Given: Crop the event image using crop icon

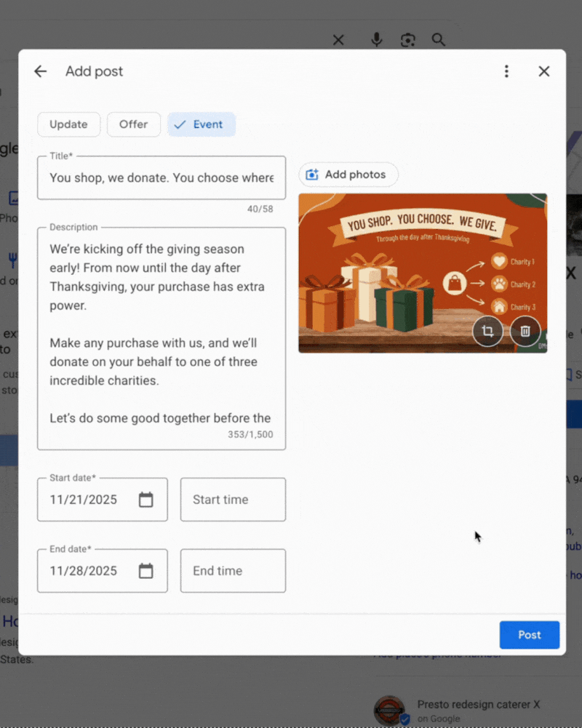Looking at the screenshot, I should pyautogui.click(x=487, y=331).
